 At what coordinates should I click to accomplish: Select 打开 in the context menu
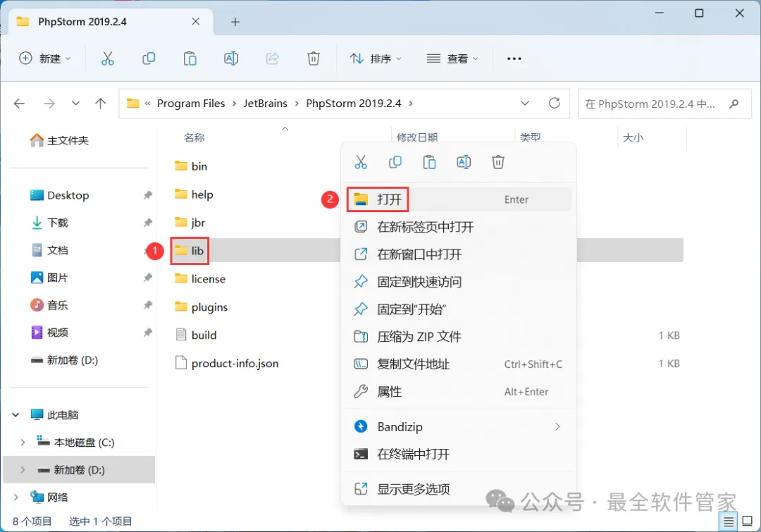458,199
